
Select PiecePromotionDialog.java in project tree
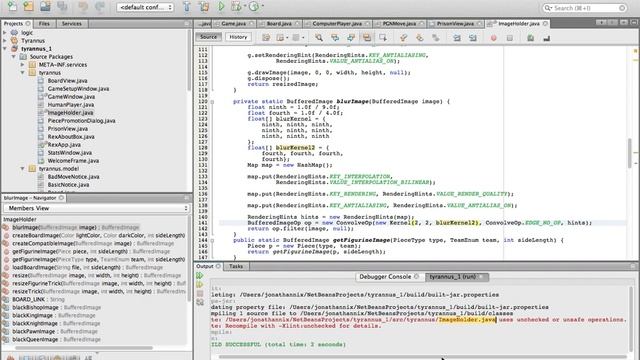pos(81,121)
